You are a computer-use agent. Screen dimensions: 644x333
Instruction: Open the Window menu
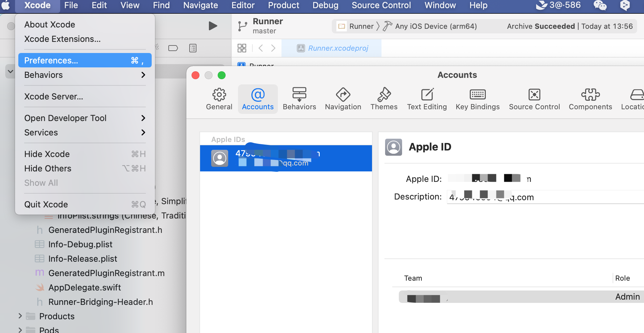[440, 5]
